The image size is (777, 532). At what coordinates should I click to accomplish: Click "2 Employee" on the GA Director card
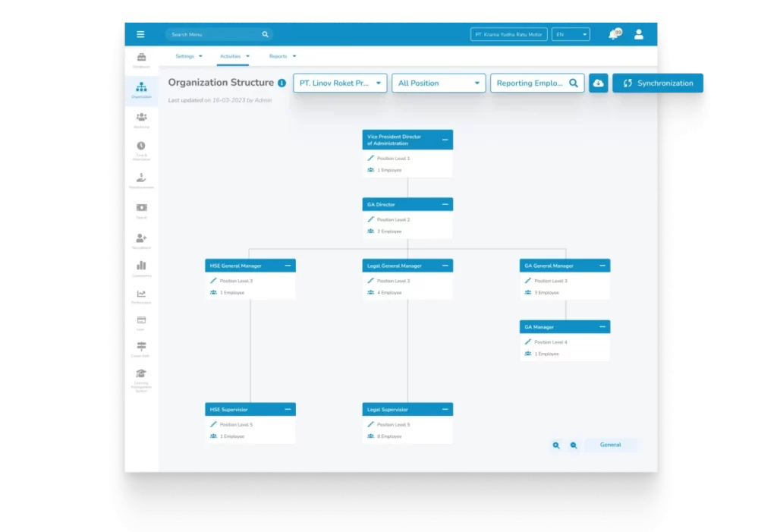tap(389, 231)
